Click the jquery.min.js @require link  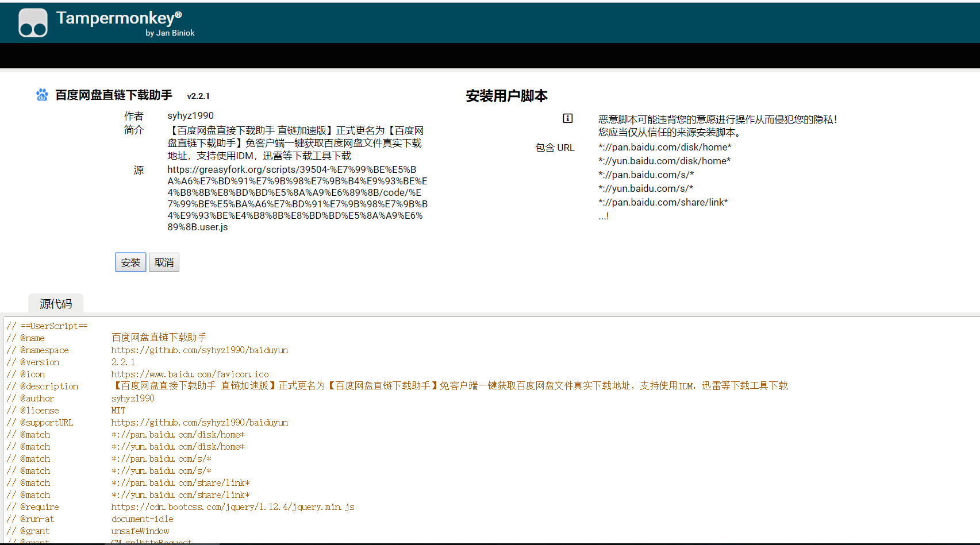point(233,507)
